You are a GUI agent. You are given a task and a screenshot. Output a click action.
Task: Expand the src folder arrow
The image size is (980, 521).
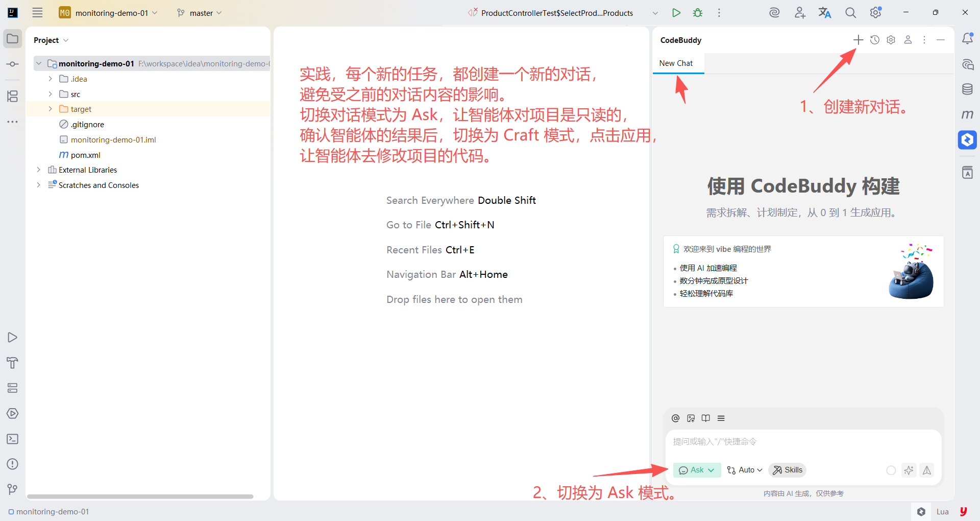point(50,94)
